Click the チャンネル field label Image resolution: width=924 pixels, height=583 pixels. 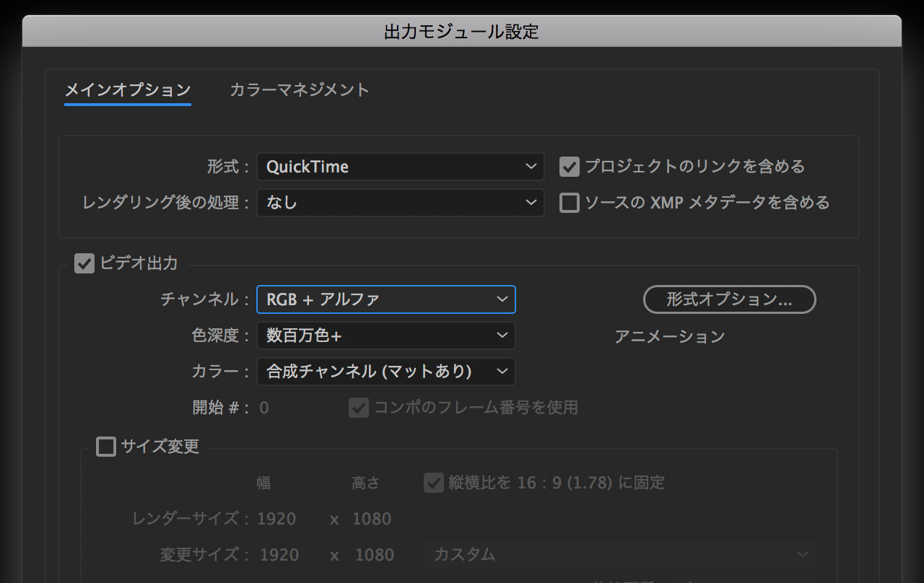(205, 299)
